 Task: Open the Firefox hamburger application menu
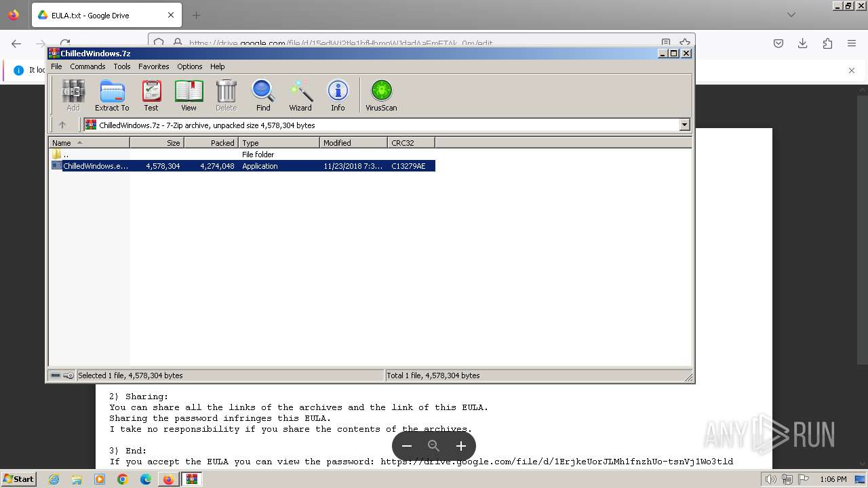pos(852,43)
